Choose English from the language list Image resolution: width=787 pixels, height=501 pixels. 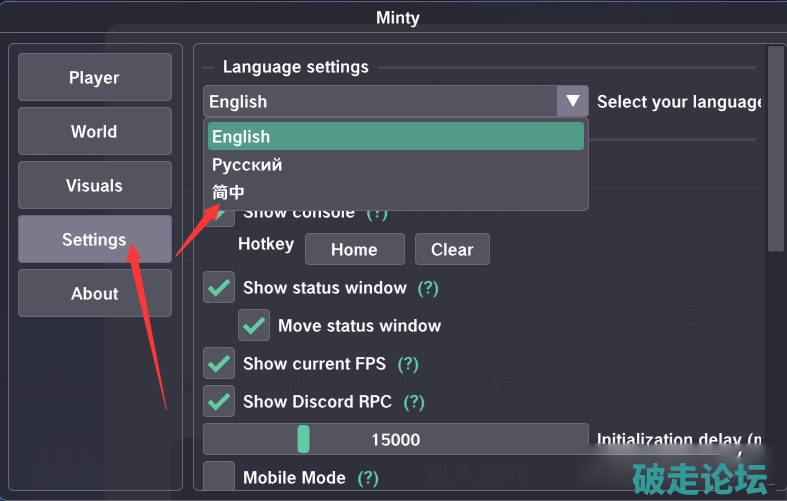click(396, 137)
